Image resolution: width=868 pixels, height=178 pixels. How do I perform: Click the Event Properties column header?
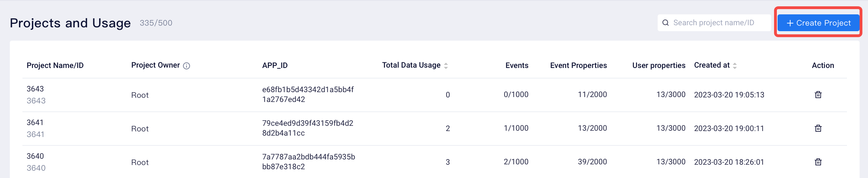(578, 66)
